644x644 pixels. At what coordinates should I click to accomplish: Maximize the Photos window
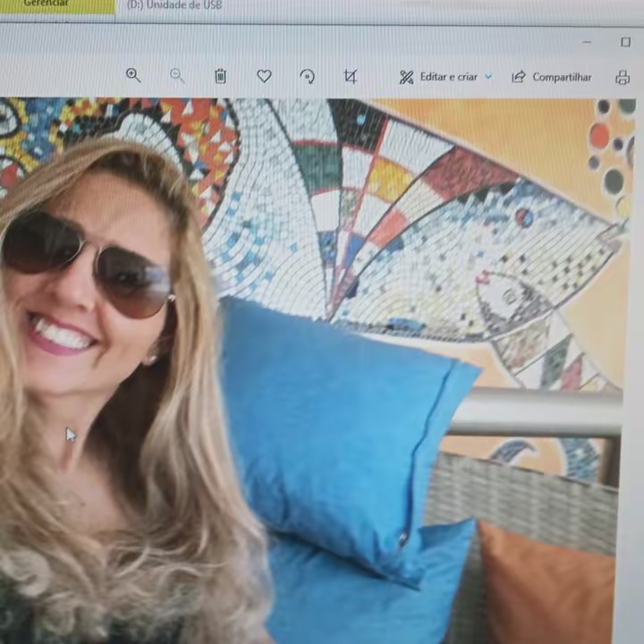625,42
